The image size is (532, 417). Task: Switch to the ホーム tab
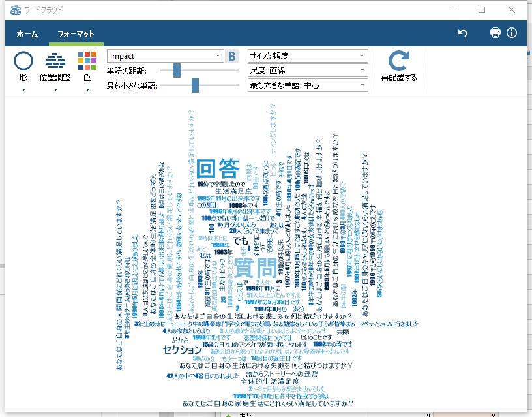(x=27, y=33)
